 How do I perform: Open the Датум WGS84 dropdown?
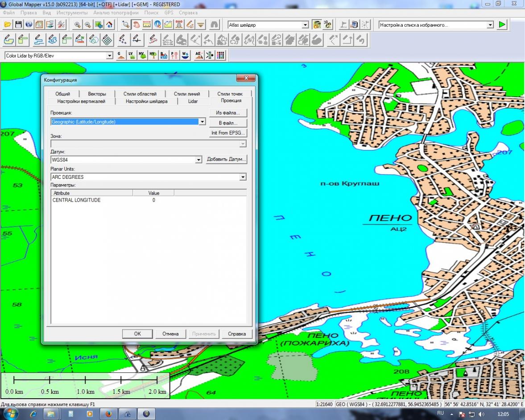(198, 160)
